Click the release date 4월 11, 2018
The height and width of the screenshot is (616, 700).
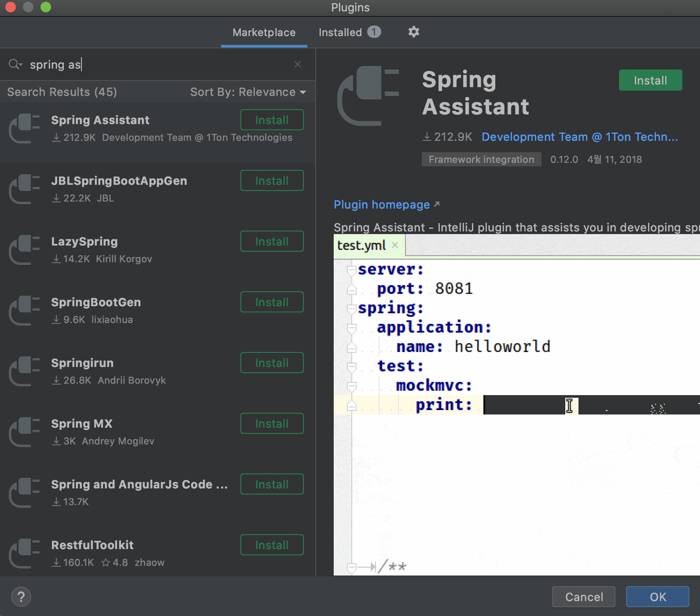pyautogui.click(x=615, y=159)
